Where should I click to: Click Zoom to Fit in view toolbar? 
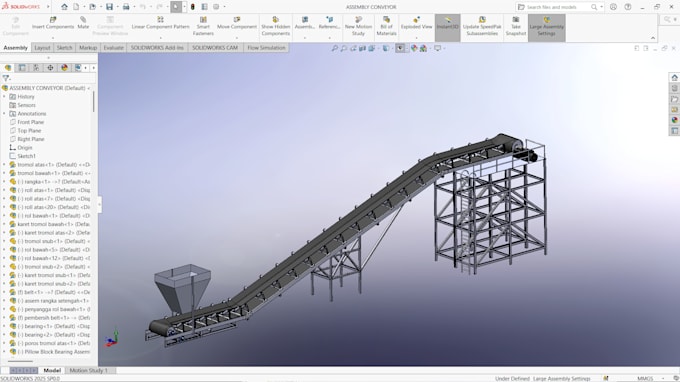point(334,48)
